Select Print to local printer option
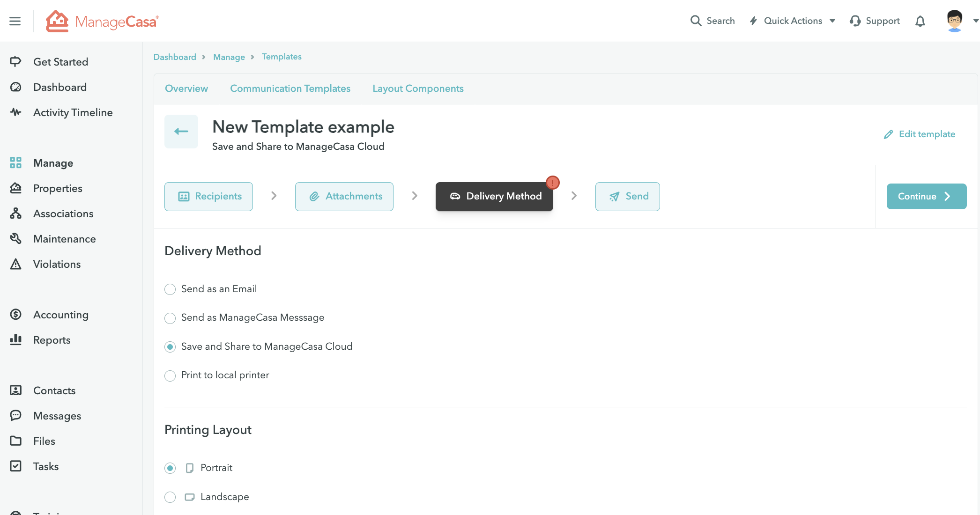The height and width of the screenshot is (515, 980). [x=170, y=376]
